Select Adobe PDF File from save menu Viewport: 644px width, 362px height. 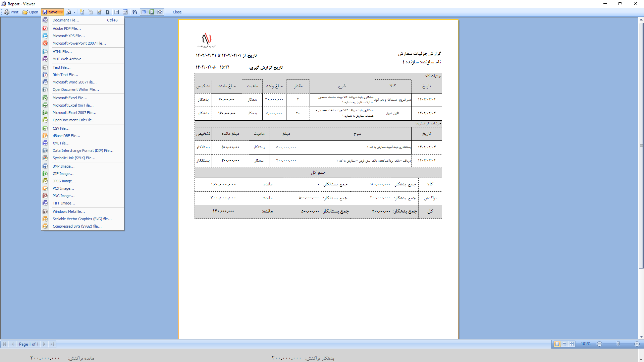66,28
